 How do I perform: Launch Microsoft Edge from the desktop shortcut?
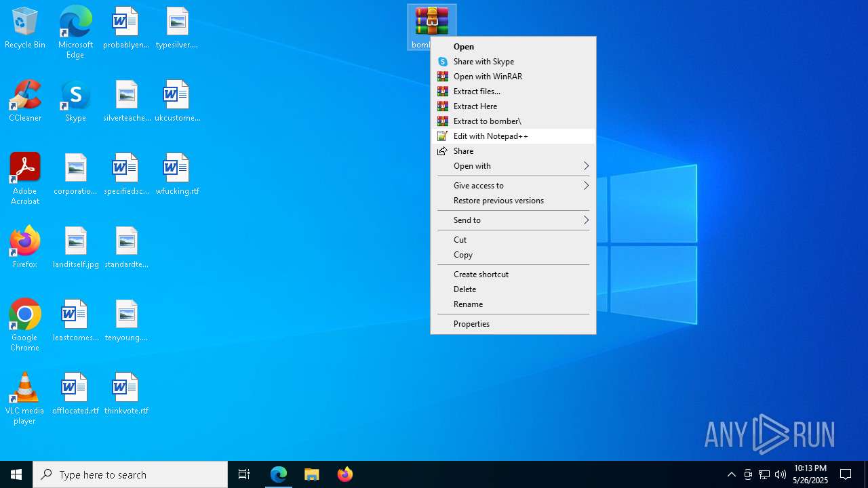coord(75,32)
